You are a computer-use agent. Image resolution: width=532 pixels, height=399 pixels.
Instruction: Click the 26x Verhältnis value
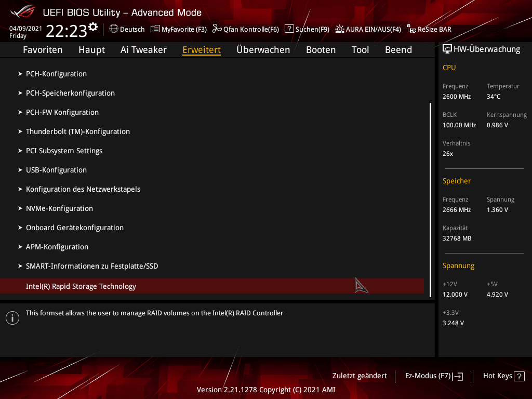point(448,154)
